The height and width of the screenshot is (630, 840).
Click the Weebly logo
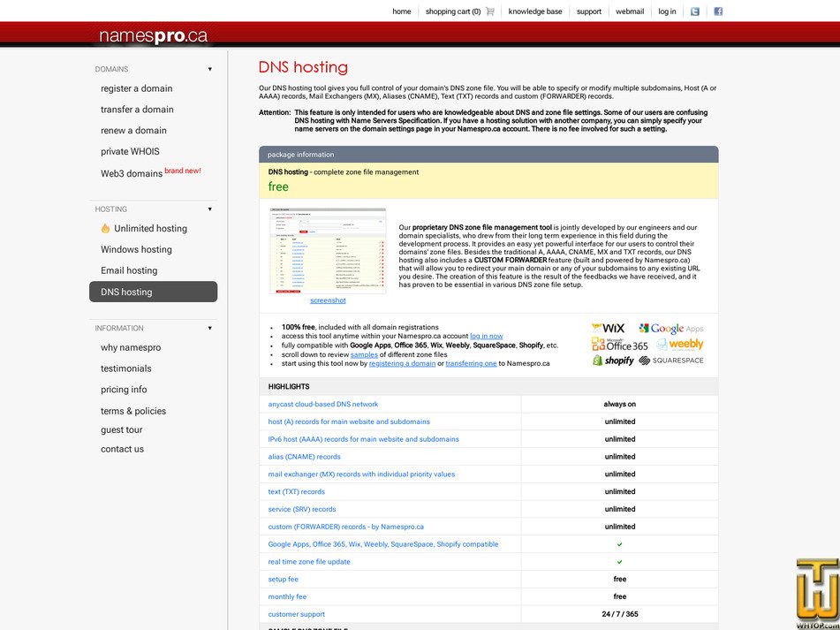pyautogui.click(x=680, y=344)
